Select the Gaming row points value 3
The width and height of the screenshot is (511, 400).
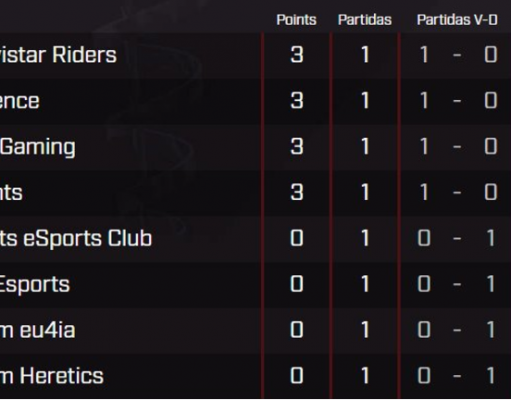(x=297, y=147)
